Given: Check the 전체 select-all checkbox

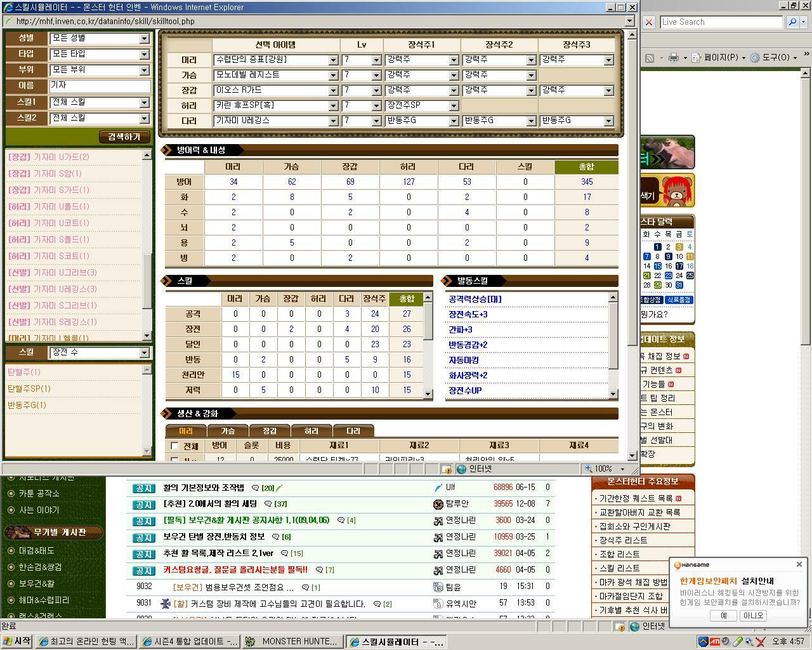Looking at the screenshot, I should click(x=174, y=446).
